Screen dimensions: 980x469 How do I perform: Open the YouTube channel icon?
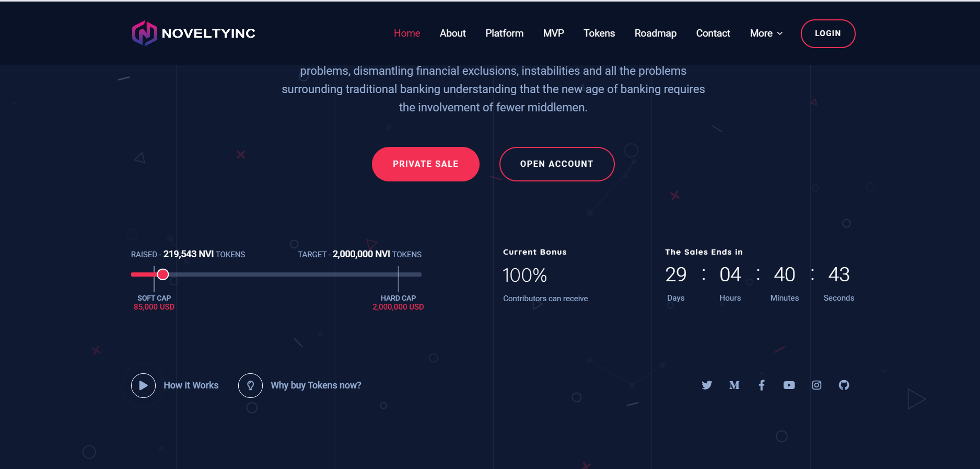[789, 385]
